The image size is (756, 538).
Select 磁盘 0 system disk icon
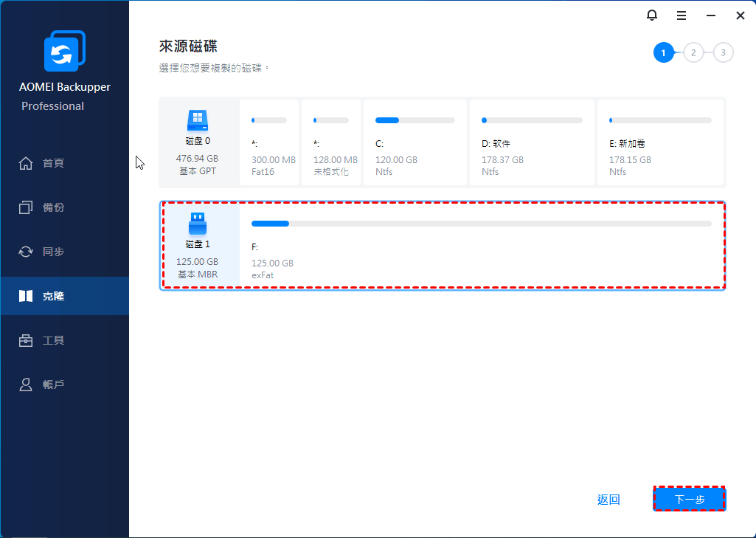198,120
